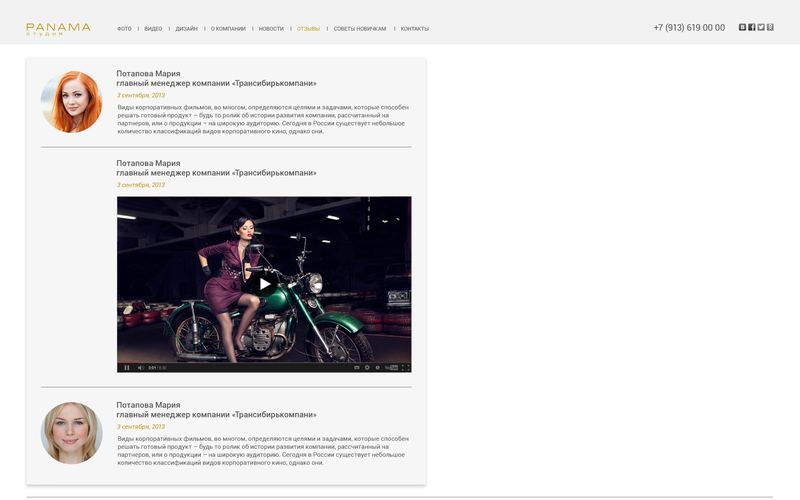
Task: Click the PANAMA studio logo
Action: click(58, 29)
